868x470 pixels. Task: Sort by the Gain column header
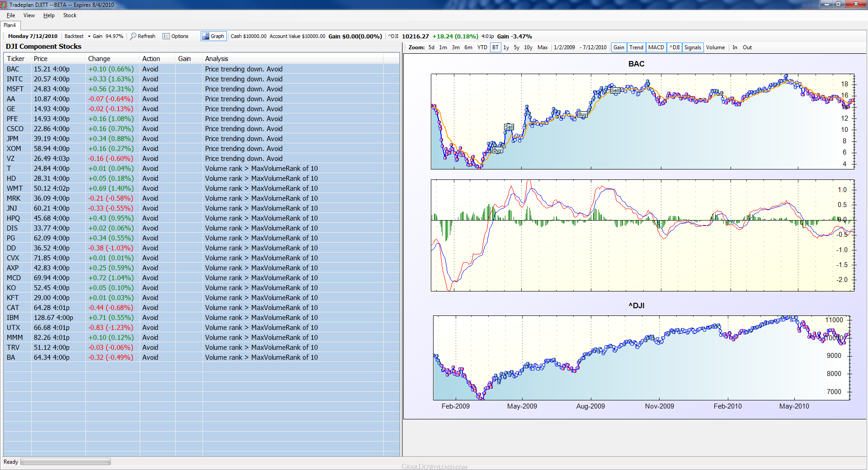coord(189,59)
